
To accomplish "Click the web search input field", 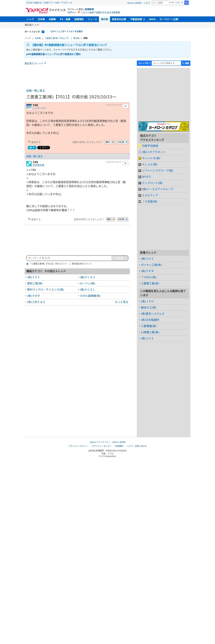I will pos(160,3).
